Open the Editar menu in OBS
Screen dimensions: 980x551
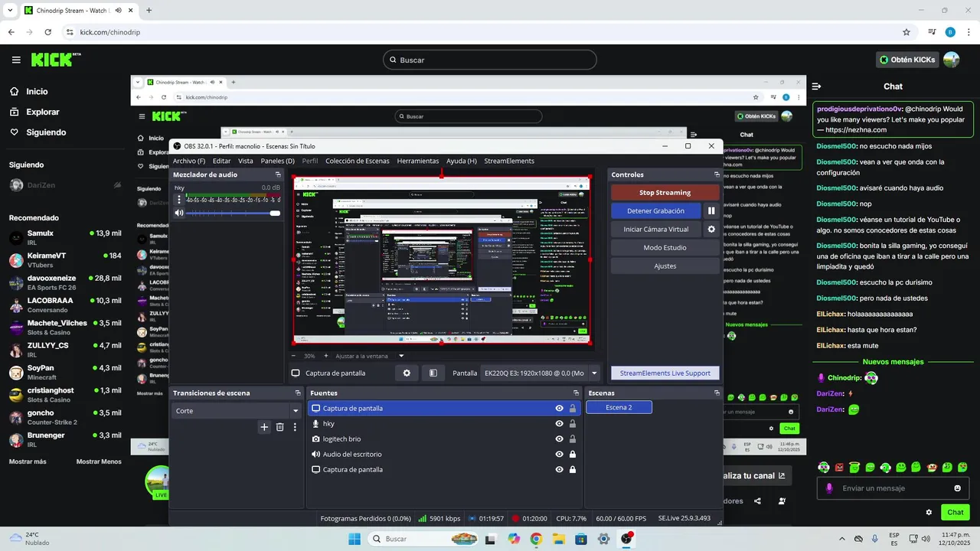(x=221, y=161)
